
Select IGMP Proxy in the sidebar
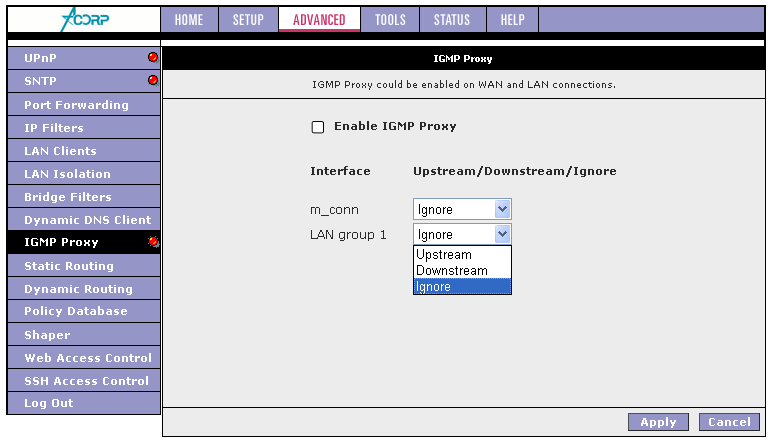click(x=84, y=242)
